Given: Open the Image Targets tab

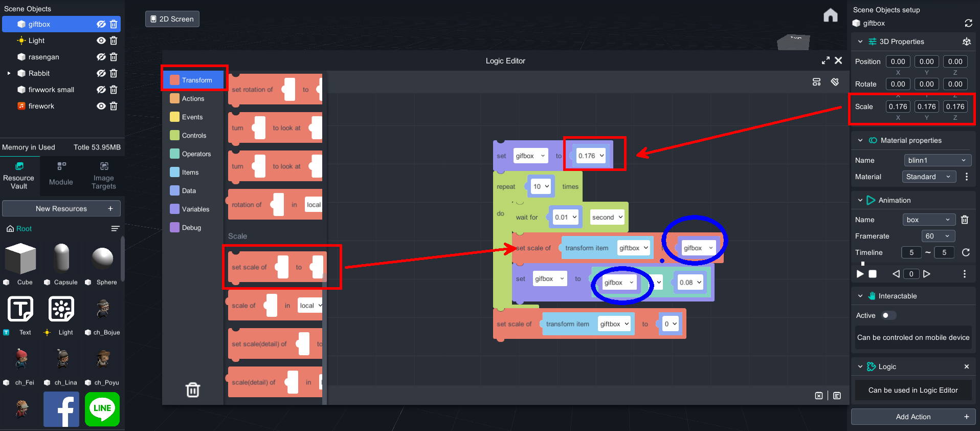Looking at the screenshot, I should coord(104,175).
